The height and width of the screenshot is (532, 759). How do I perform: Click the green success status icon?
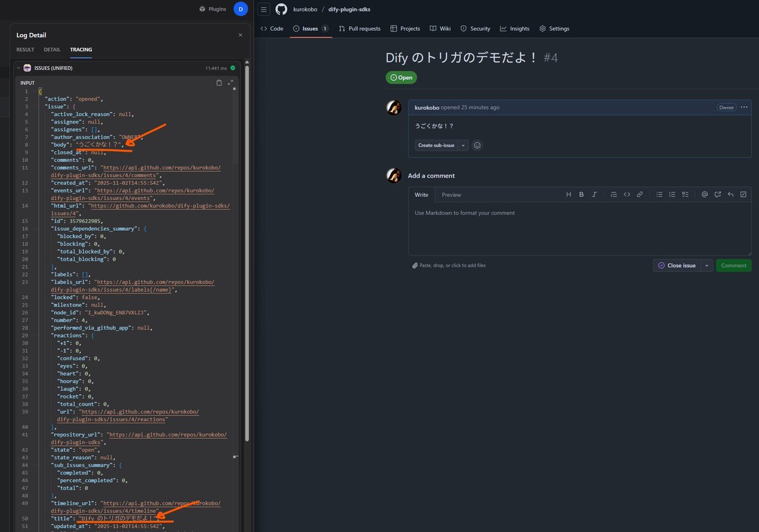pyautogui.click(x=233, y=68)
